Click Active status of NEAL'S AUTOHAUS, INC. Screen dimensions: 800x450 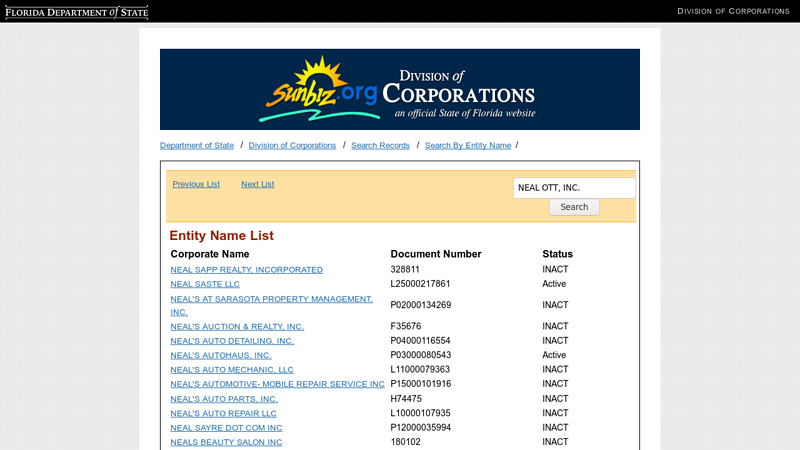pos(554,355)
